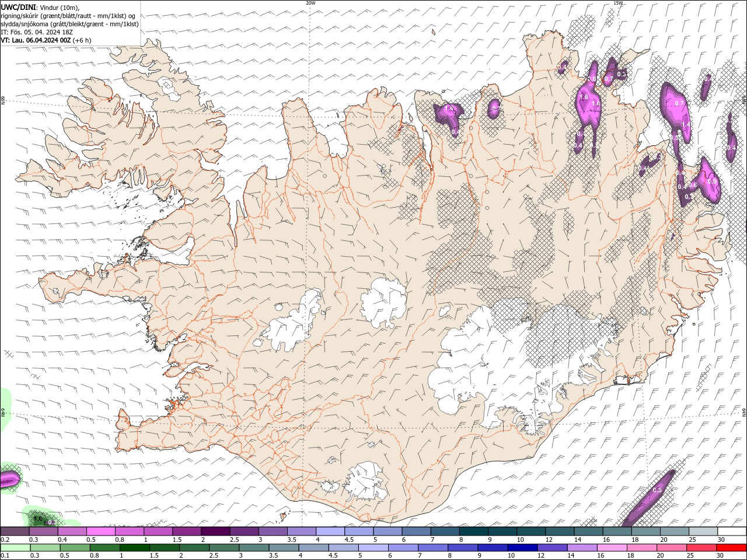Pick the darkest green 1 swatch in lower legend row

coord(134,548)
